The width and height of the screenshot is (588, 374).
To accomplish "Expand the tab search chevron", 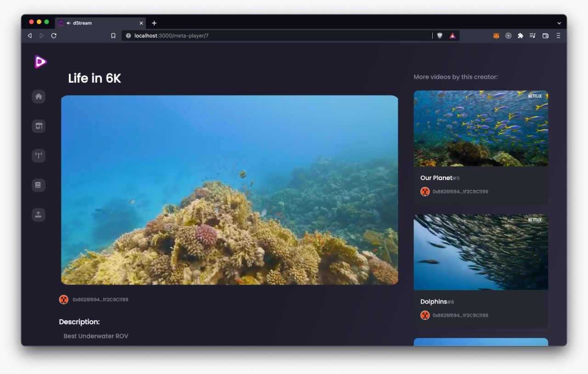I will point(559,23).
